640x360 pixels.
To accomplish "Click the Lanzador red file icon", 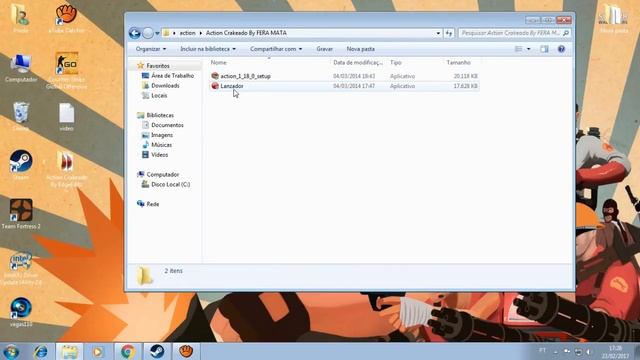I will 215,86.
